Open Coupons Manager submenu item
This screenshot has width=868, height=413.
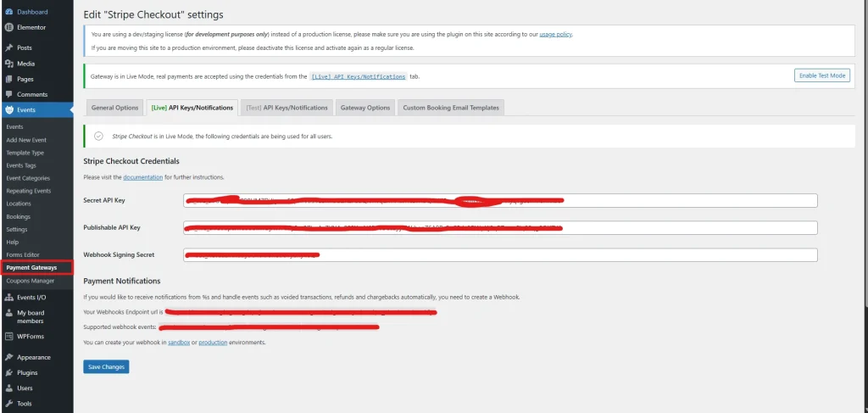31,281
